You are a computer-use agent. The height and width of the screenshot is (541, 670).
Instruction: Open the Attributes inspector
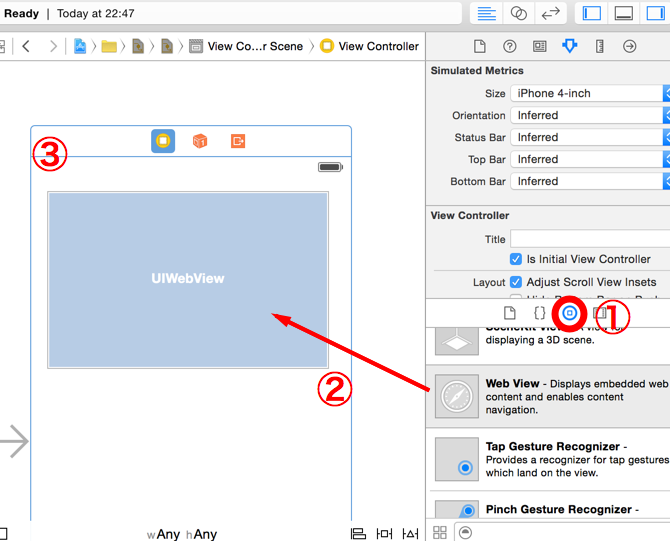point(570,46)
